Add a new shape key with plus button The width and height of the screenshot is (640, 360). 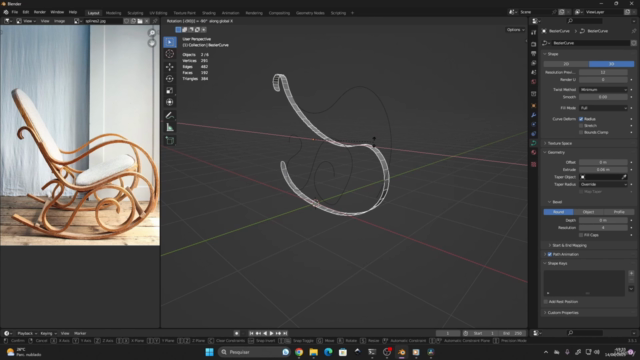pos(631,273)
